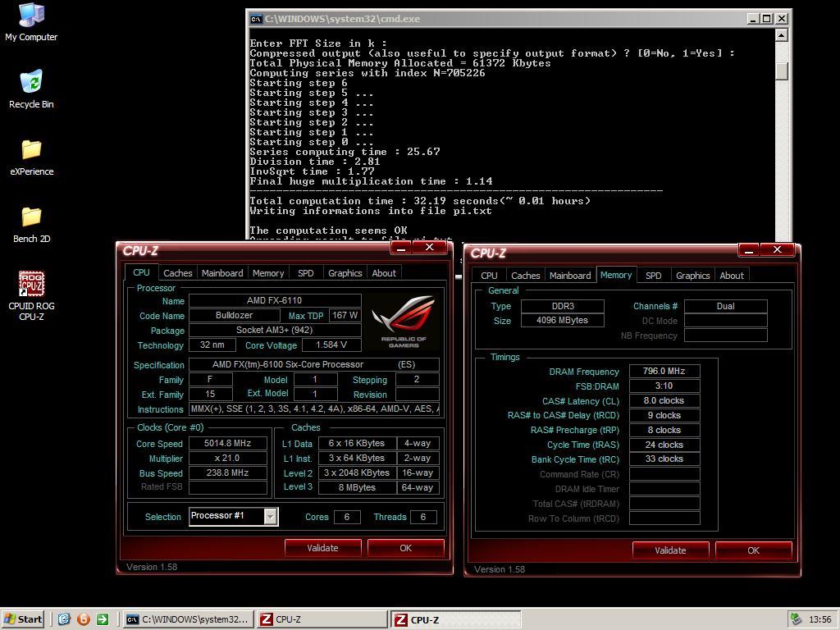Switch to first CPU-Z taskbar button
840x630 pixels.
tap(322, 619)
